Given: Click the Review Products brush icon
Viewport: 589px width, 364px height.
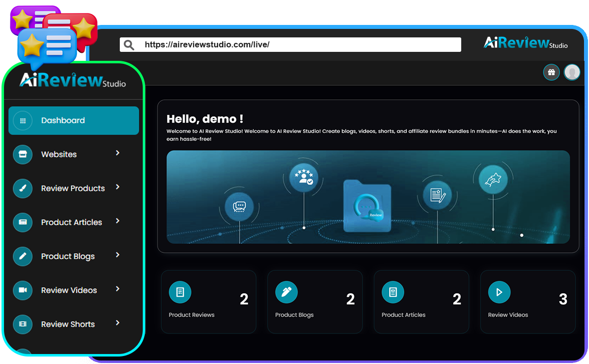Looking at the screenshot, I should click(22, 188).
